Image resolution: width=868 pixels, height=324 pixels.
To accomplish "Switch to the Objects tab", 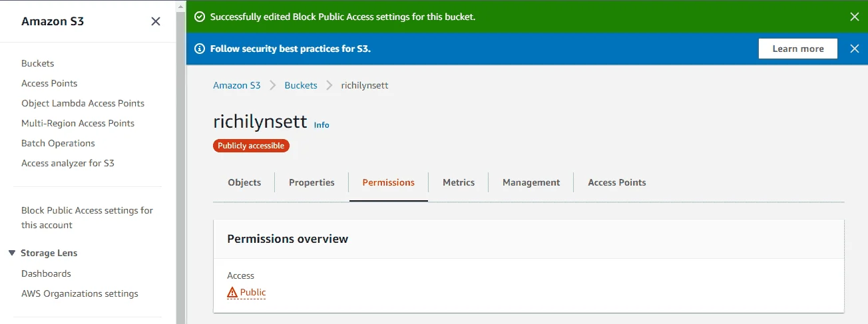I will point(244,182).
